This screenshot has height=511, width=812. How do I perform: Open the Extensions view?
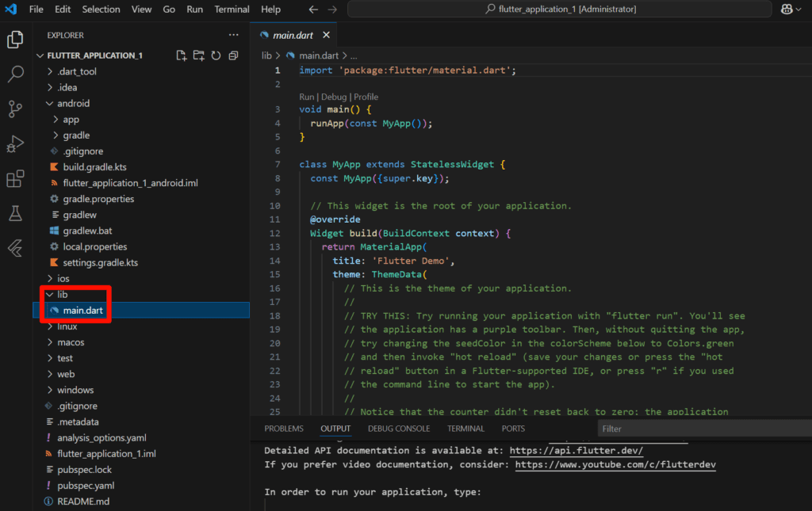15,179
